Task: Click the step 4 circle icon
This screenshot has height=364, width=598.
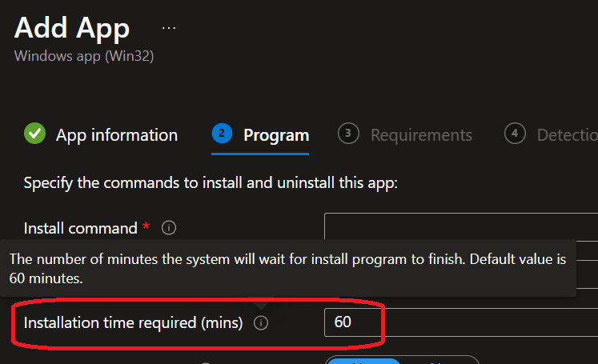Action: point(515,134)
